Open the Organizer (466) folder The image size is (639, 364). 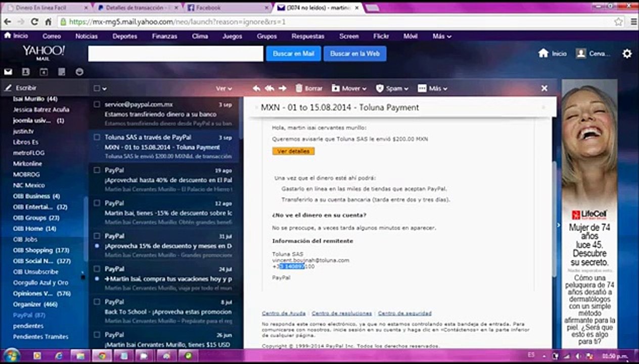[x=35, y=304]
